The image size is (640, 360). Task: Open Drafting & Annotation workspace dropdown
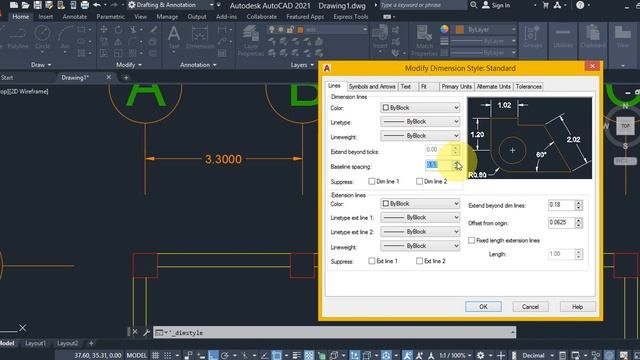171,5
